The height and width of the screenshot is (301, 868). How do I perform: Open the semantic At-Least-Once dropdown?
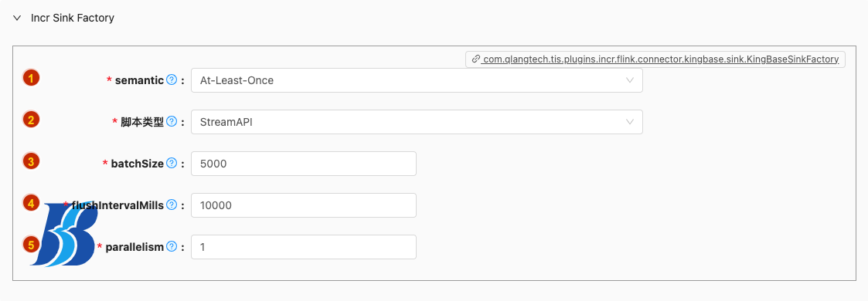417,80
